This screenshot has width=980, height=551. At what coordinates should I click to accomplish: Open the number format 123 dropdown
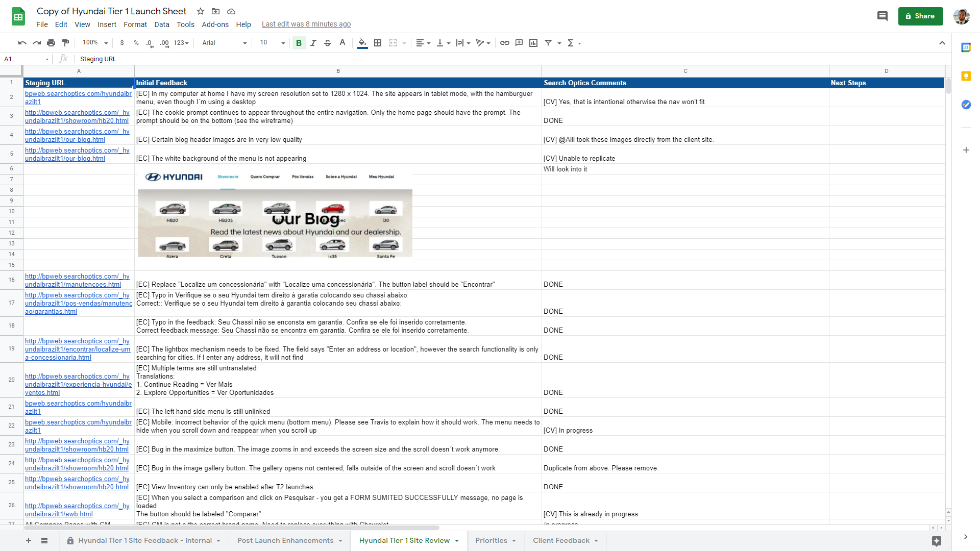click(x=181, y=43)
